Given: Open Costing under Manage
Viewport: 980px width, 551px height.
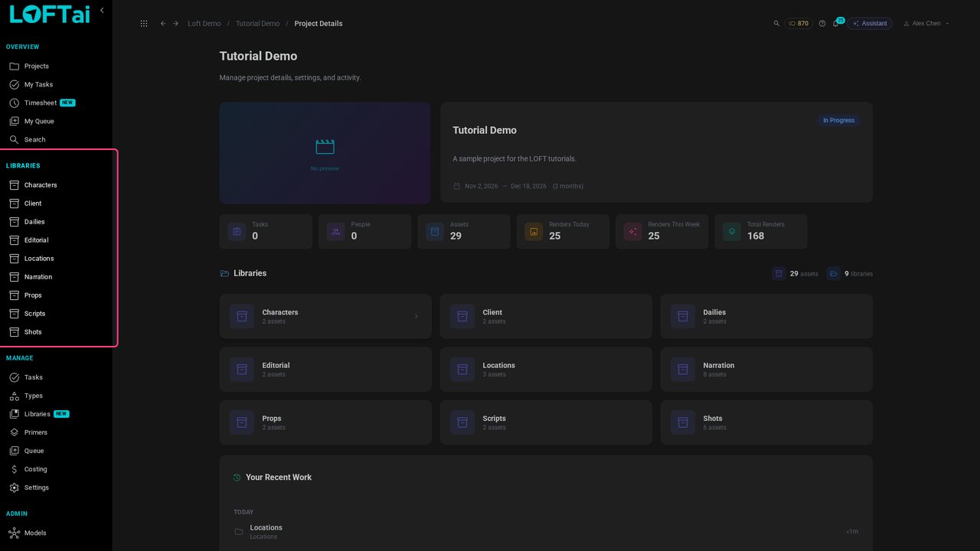Looking at the screenshot, I should [57, 469].
